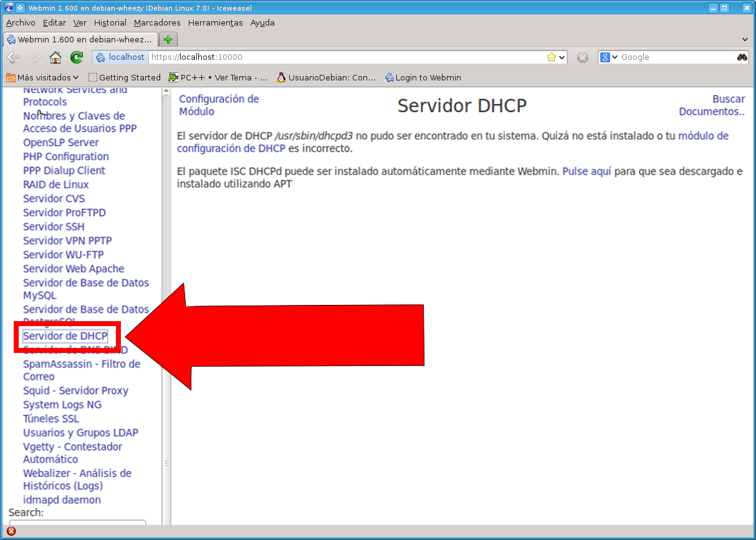This screenshot has width=756, height=540.
Task: Open the Historial menu
Action: (x=110, y=22)
